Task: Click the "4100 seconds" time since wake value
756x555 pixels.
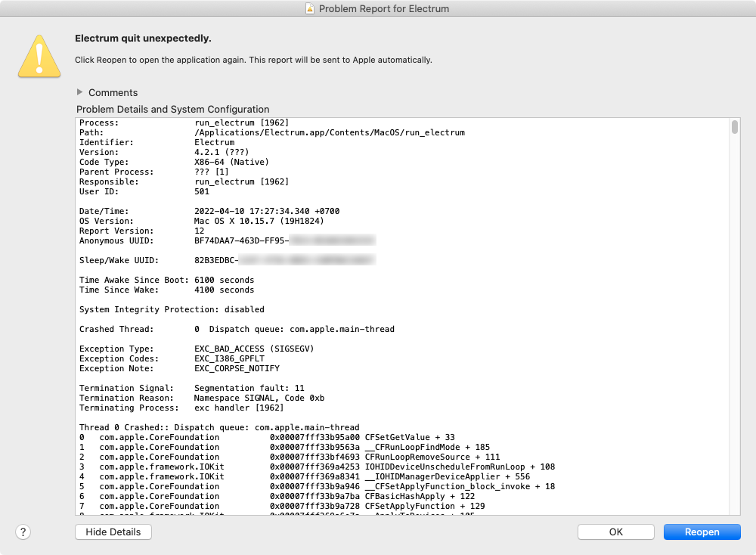Action: tap(225, 290)
